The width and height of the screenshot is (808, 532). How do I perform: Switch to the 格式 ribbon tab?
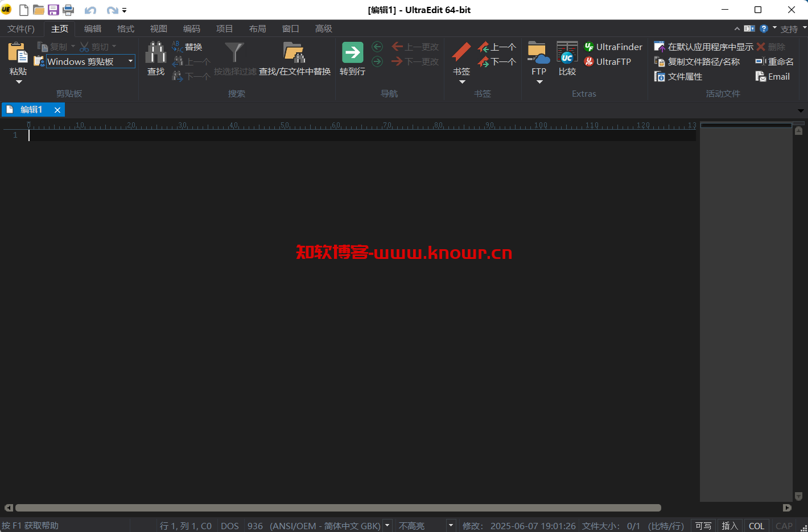126,28
